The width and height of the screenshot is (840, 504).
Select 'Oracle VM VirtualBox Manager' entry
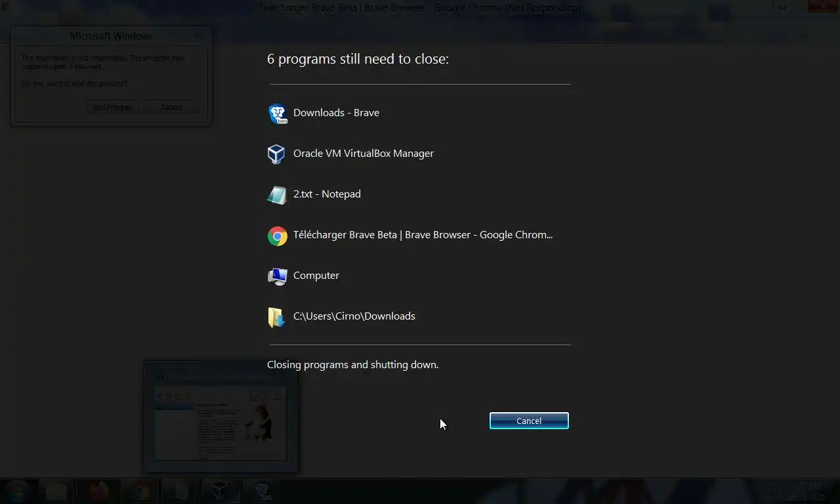[364, 154]
